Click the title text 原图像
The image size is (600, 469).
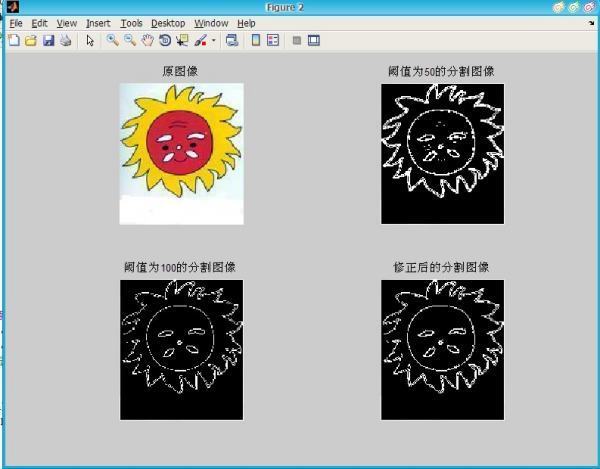pos(180,71)
